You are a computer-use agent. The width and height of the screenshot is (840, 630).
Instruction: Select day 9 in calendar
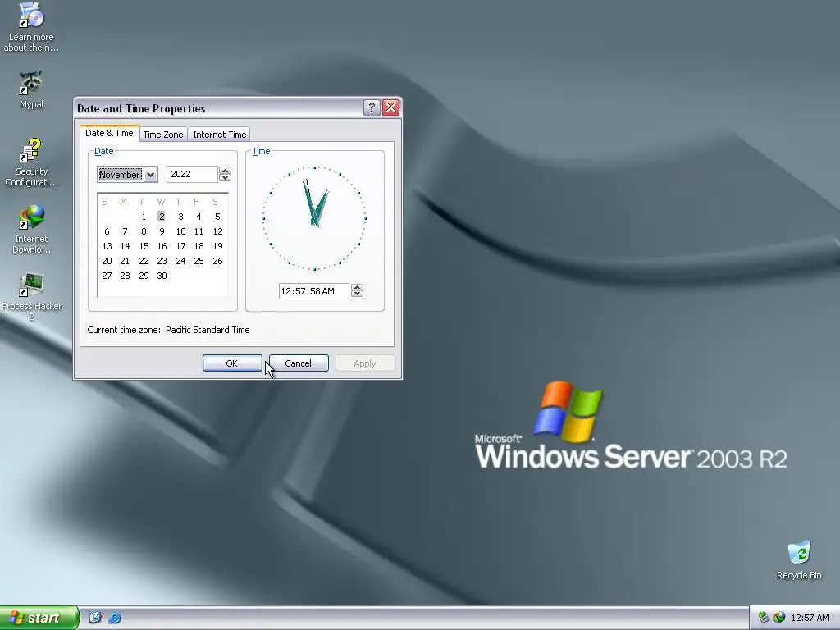point(162,231)
